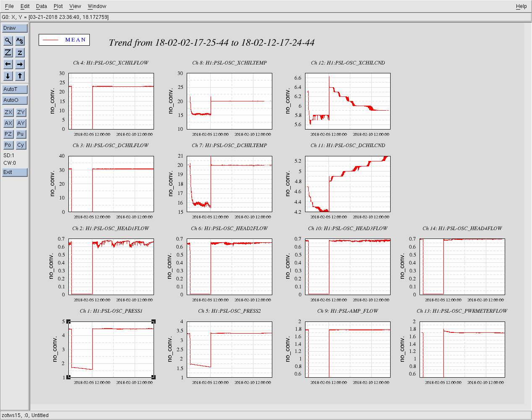Click the AutoT button
The image size is (532, 420).
(15, 89)
